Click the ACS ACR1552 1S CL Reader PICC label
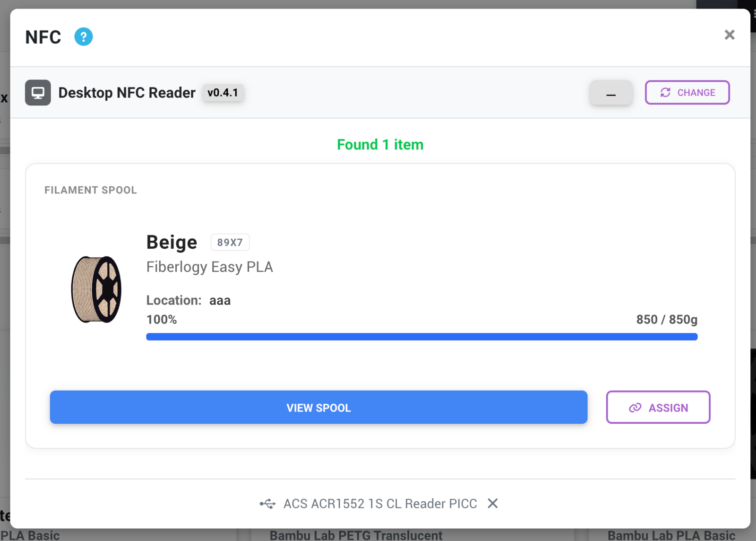Image resolution: width=756 pixels, height=541 pixels. tap(380, 504)
